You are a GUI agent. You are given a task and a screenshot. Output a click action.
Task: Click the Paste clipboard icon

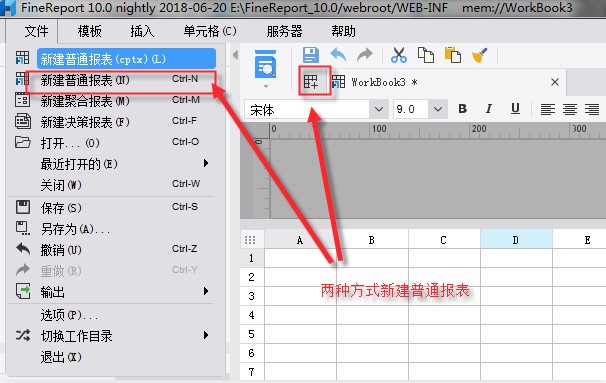pyautogui.click(x=453, y=55)
